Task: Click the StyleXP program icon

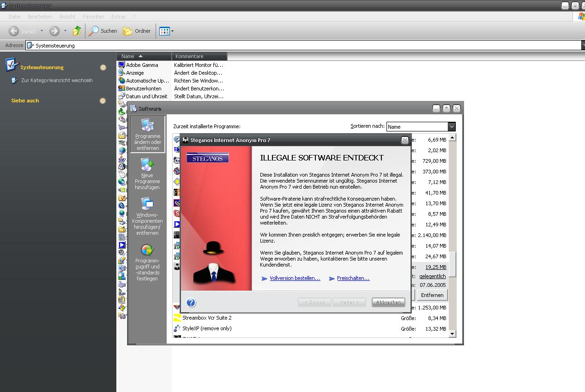Action: click(x=177, y=329)
